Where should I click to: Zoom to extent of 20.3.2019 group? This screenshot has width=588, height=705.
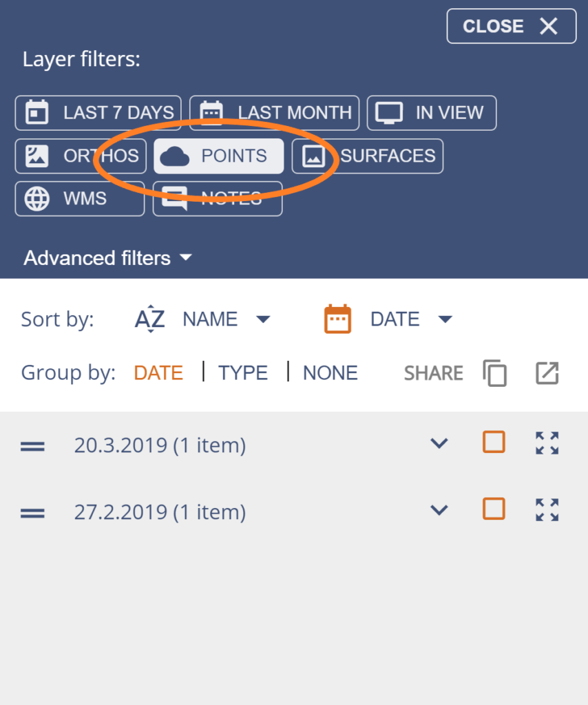pos(547,443)
